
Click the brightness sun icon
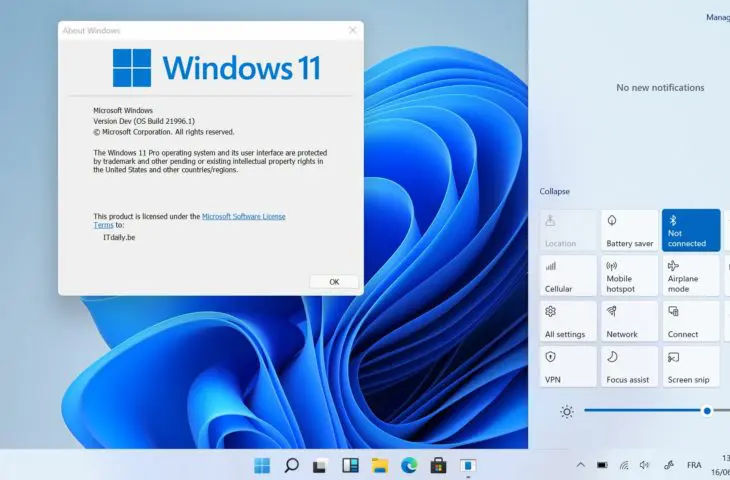[567, 412]
